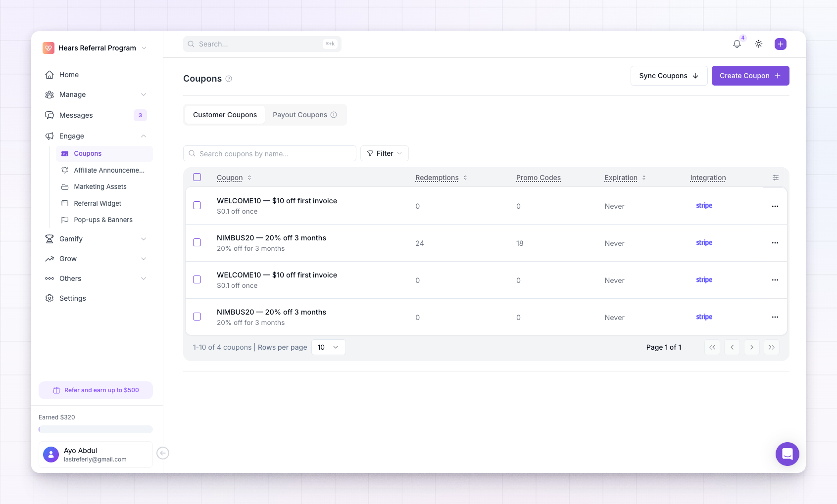Go to last page double-chevron
Image resolution: width=837 pixels, height=504 pixels.
pyautogui.click(x=772, y=347)
